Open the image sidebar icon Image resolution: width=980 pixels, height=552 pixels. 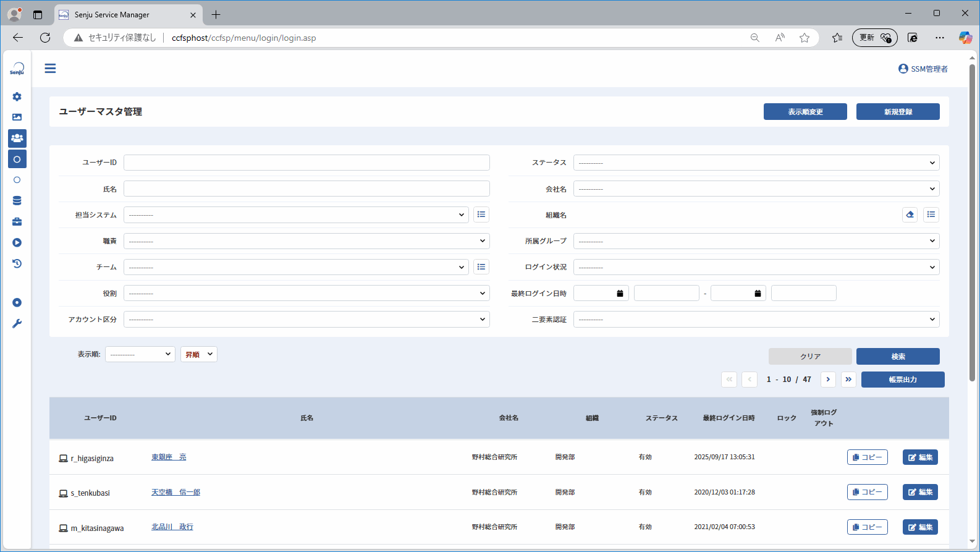pos(17,117)
